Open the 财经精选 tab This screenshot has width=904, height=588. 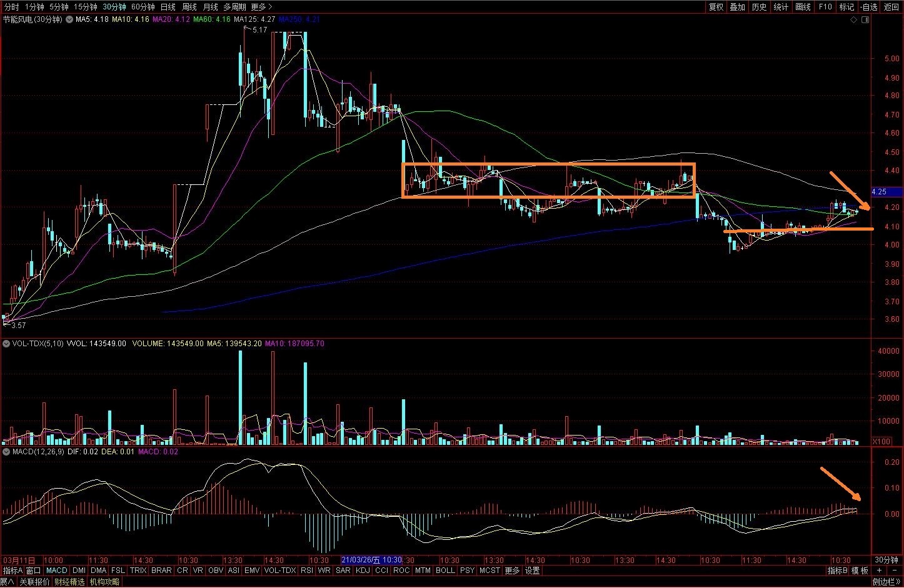click(69, 582)
